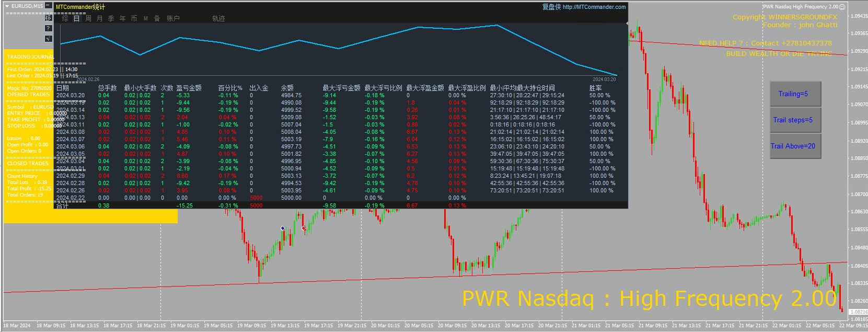Open the question mark help icon

(x=49, y=28)
